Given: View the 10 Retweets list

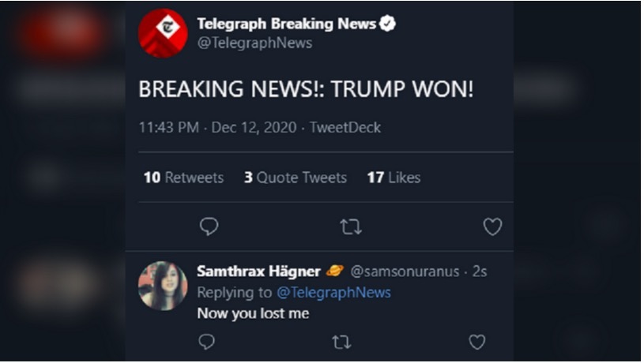Looking at the screenshot, I should pos(183,178).
